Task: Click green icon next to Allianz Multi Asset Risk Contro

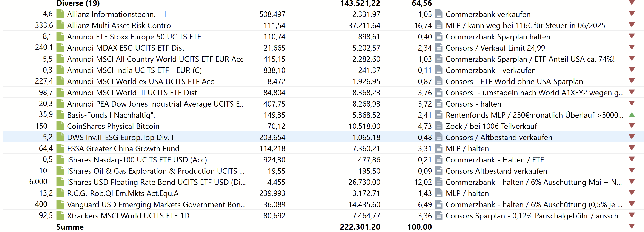Action: pos(60,25)
